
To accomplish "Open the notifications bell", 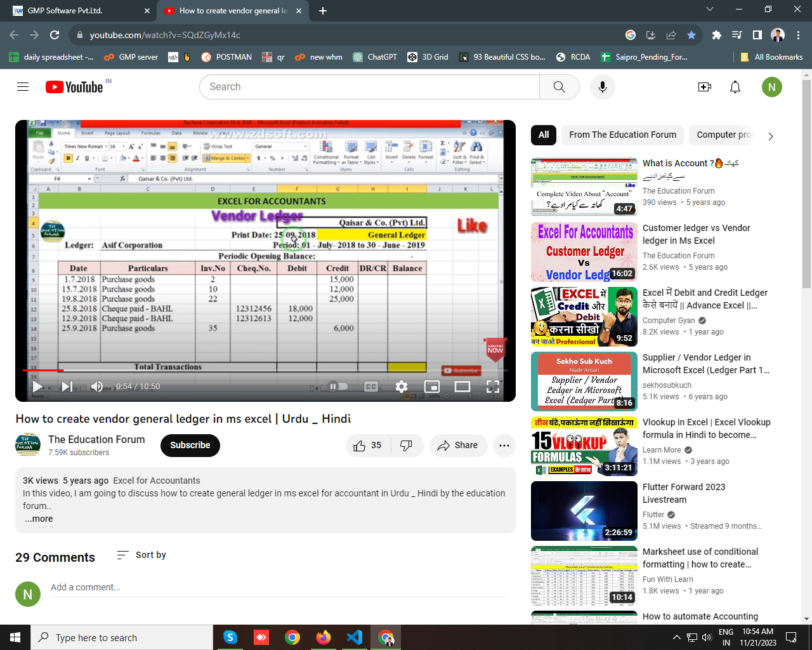I will coord(735,87).
